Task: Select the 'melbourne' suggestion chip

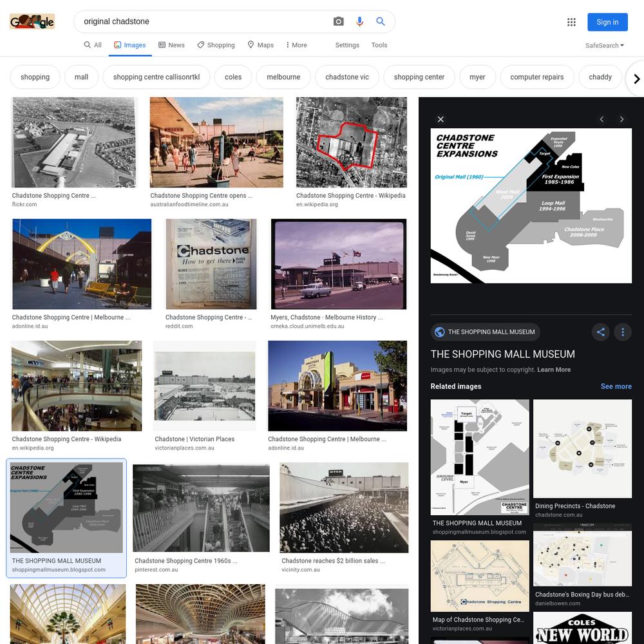Action: coord(283,77)
